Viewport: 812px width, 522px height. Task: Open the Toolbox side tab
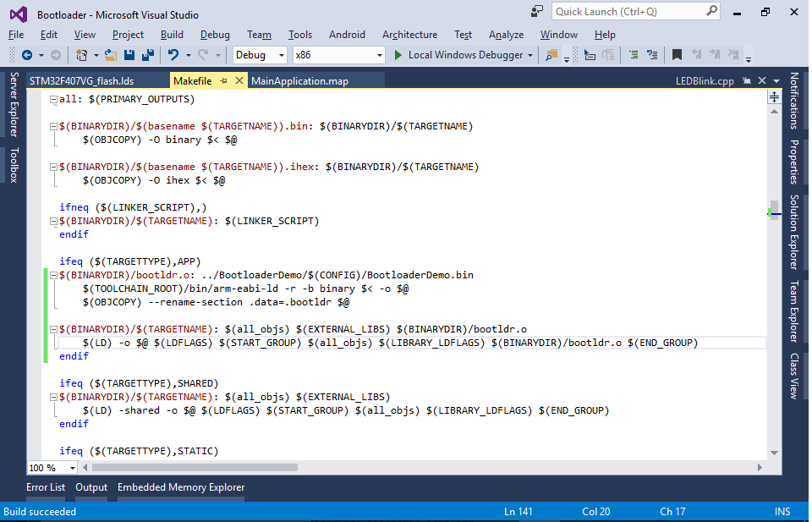[x=14, y=165]
